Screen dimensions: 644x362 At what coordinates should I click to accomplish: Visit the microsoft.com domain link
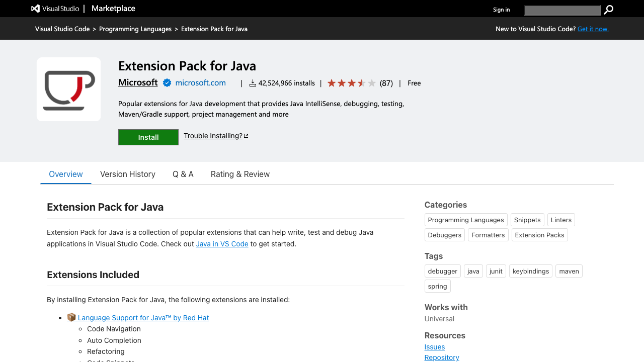point(200,83)
